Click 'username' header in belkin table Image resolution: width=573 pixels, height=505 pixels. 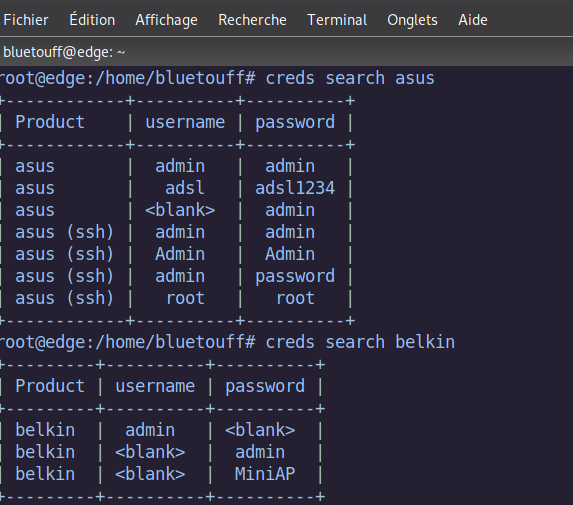155,386
